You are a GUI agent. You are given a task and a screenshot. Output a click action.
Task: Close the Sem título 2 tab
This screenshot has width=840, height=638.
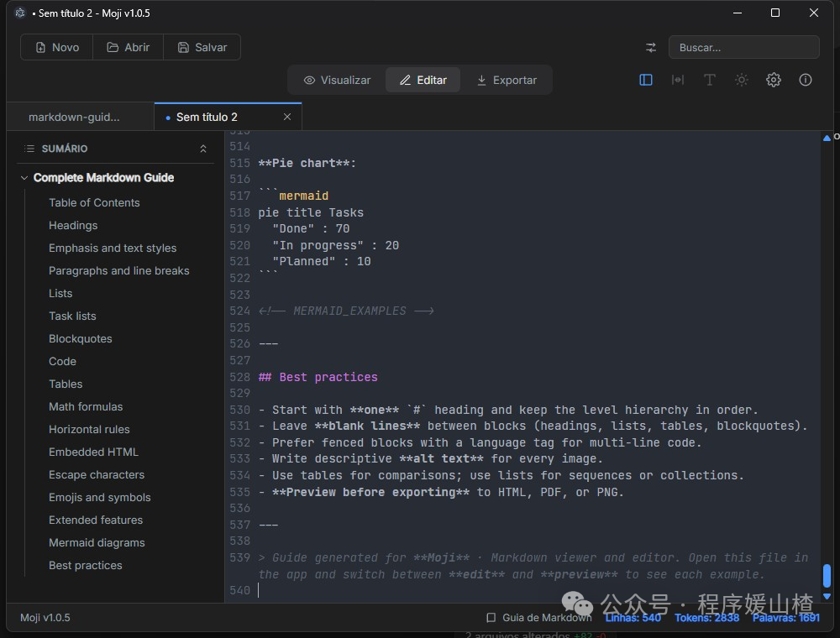[287, 117]
